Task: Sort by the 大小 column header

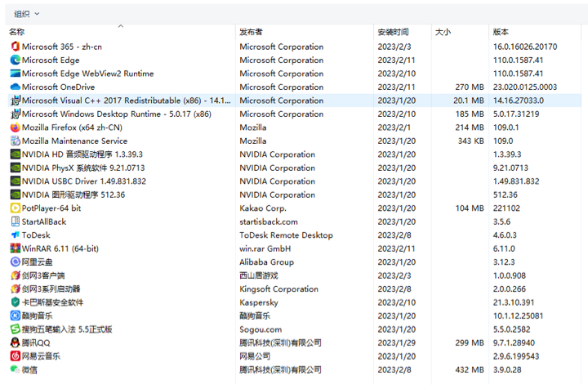Action: point(460,32)
